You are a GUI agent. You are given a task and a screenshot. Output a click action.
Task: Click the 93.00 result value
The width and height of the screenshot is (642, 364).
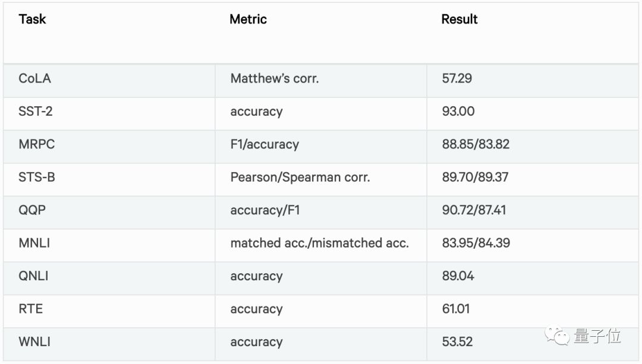point(458,112)
